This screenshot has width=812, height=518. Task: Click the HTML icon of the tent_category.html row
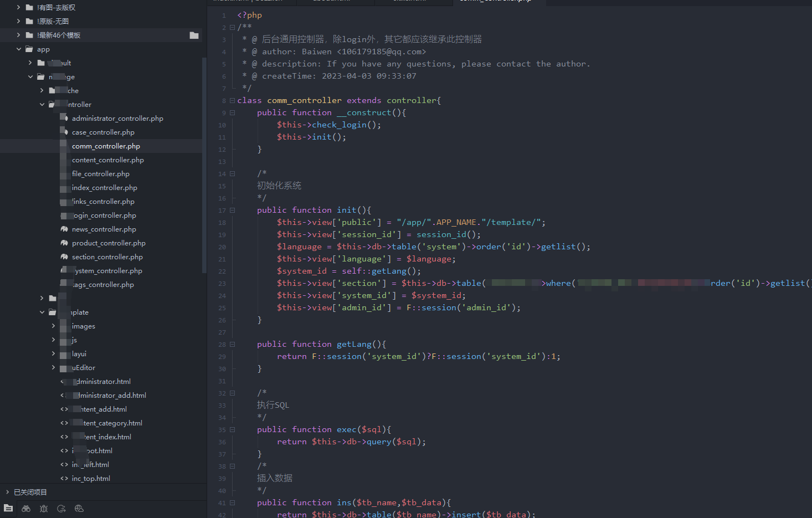64,423
